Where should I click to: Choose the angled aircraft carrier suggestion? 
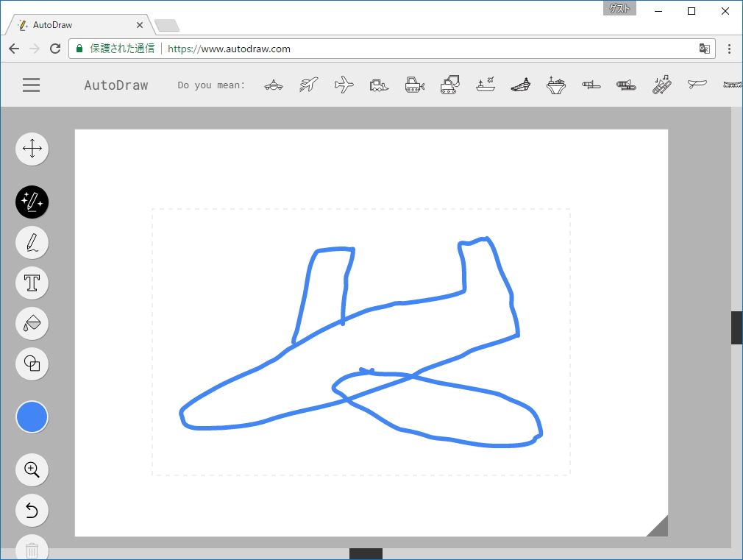pyautogui.click(x=520, y=85)
